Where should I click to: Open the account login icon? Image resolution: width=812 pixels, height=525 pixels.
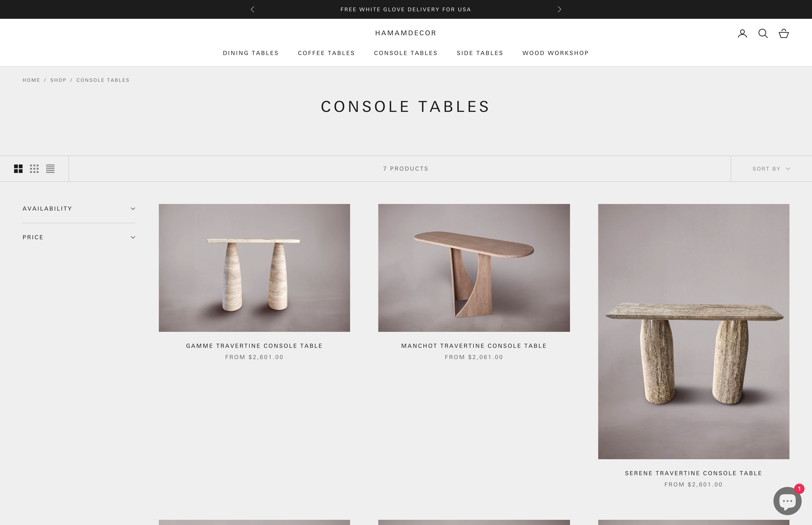coord(742,33)
